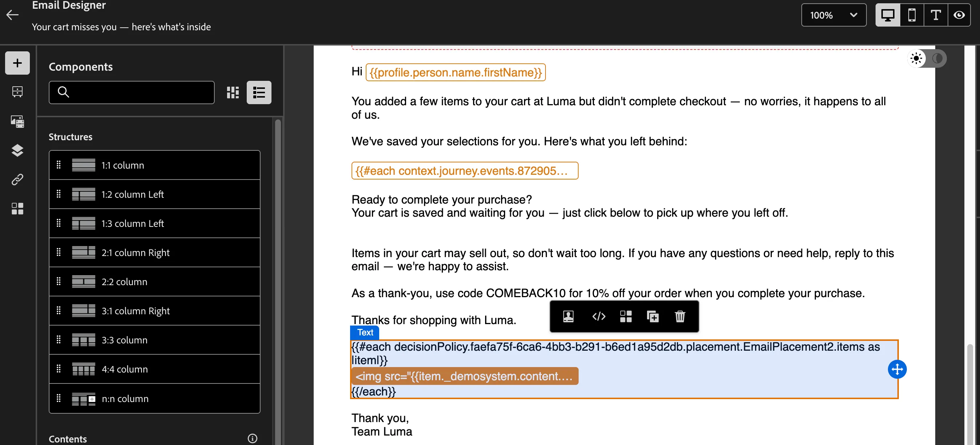
Task: Open the asset picker sidebar icon
Action: 17,121
